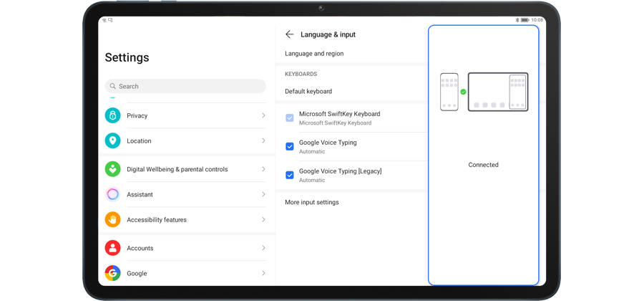Tap the Assistant ring icon
644x301 pixels.
[x=112, y=194]
